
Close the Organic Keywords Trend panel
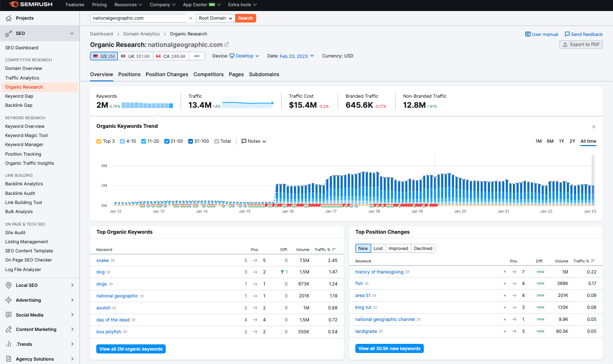point(594,127)
